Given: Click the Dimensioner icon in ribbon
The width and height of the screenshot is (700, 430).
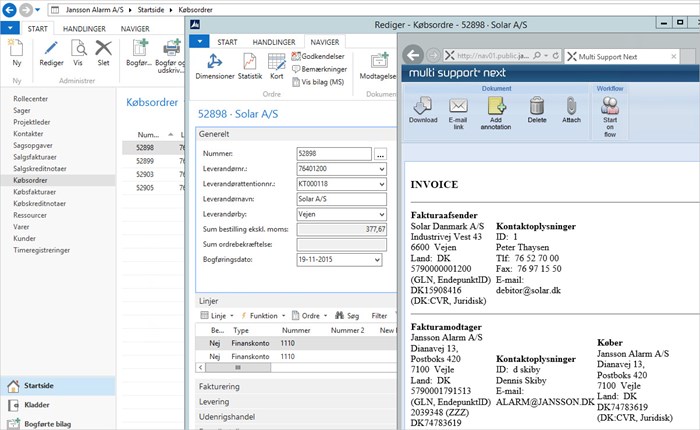Looking at the screenshot, I should [215, 61].
